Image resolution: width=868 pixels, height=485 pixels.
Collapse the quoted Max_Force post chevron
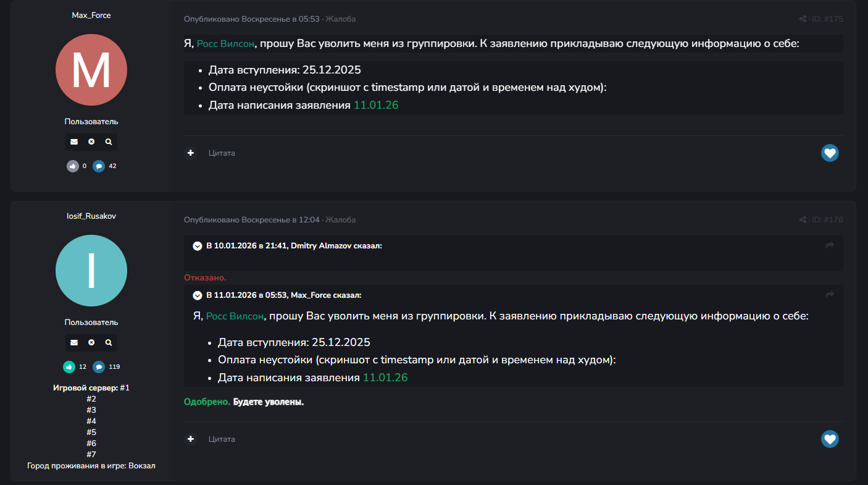tap(198, 295)
